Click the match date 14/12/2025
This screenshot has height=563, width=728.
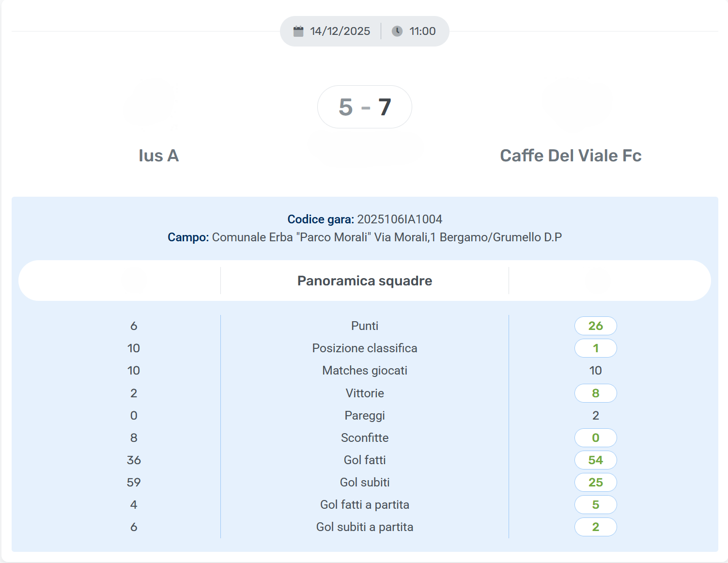pyautogui.click(x=340, y=31)
